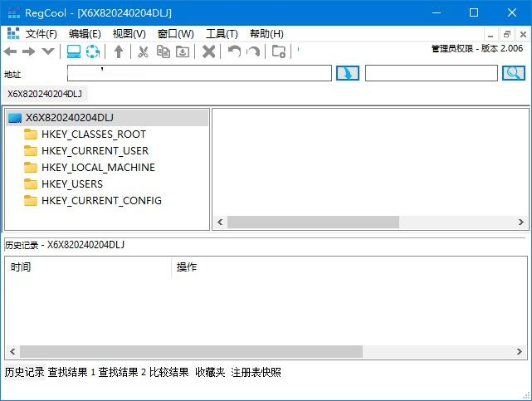
Task: Click the undo arrow icon
Action: 234,51
